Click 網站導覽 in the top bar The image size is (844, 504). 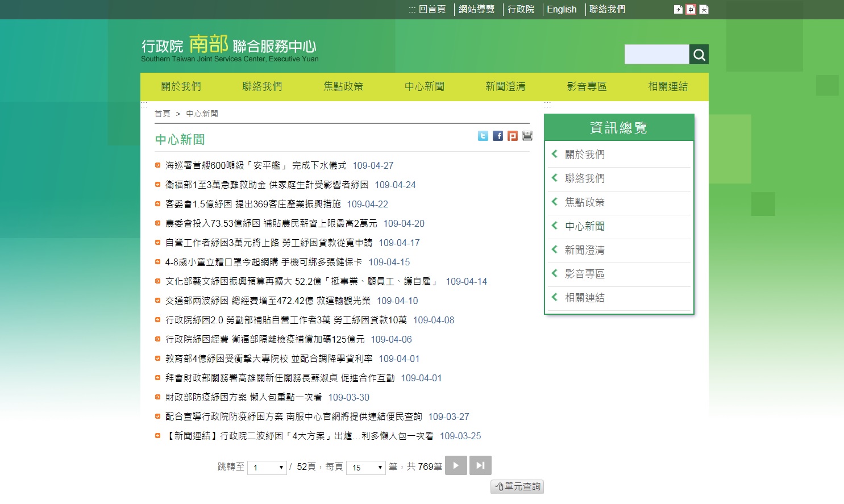click(476, 10)
